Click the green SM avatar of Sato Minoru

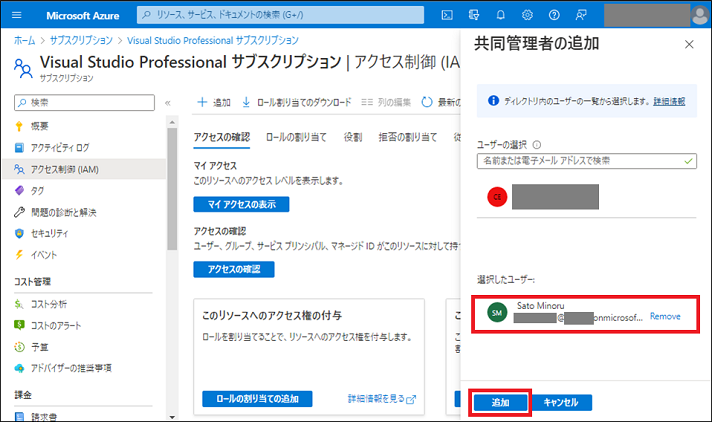tap(497, 313)
